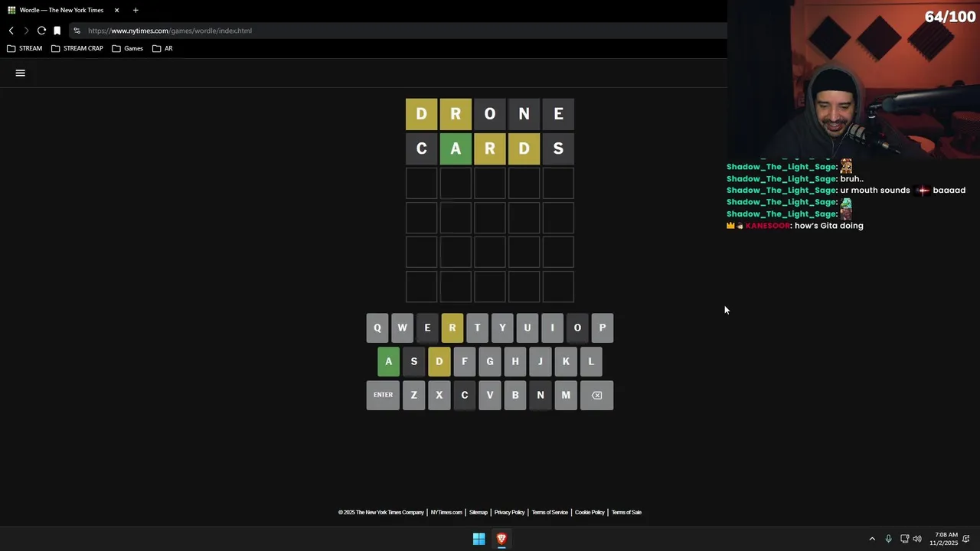This screenshot has height=551, width=980.
Task: Open a new browser tab
Action: (136, 10)
